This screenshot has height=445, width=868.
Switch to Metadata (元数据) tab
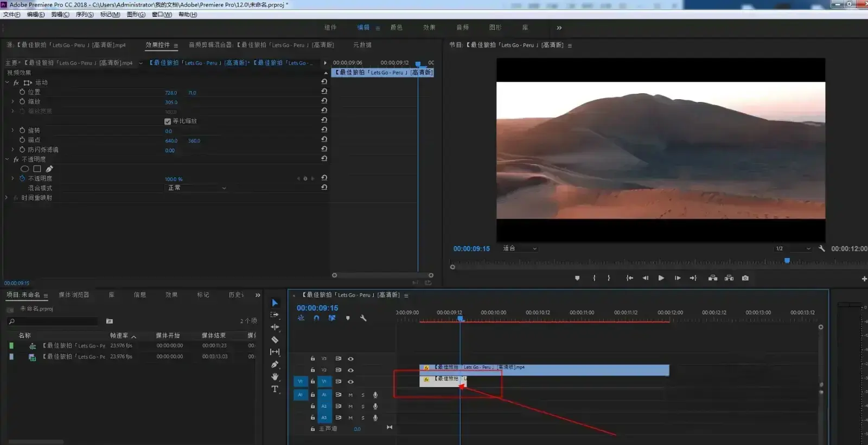click(x=362, y=45)
